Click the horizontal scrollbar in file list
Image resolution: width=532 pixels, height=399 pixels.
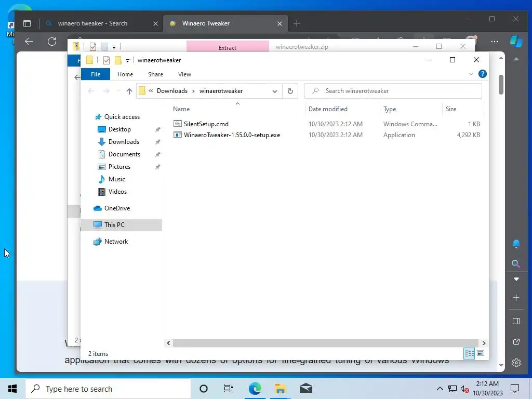tap(326, 343)
